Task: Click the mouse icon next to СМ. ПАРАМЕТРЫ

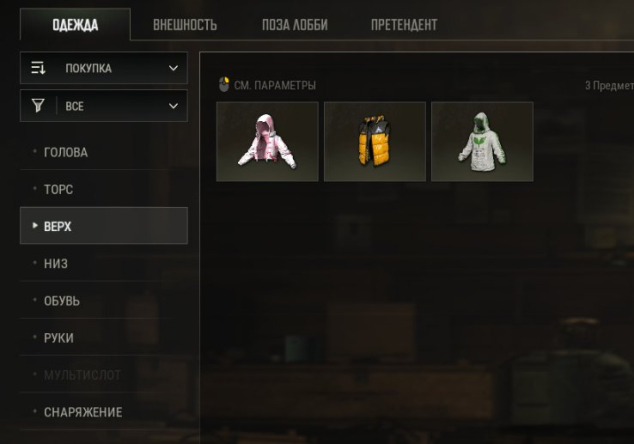Action: pyautogui.click(x=224, y=85)
